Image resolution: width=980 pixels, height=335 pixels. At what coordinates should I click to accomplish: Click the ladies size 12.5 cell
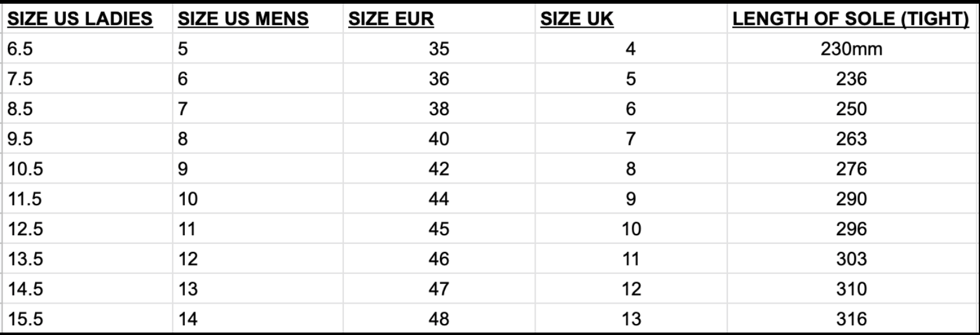pyautogui.click(x=88, y=229)
